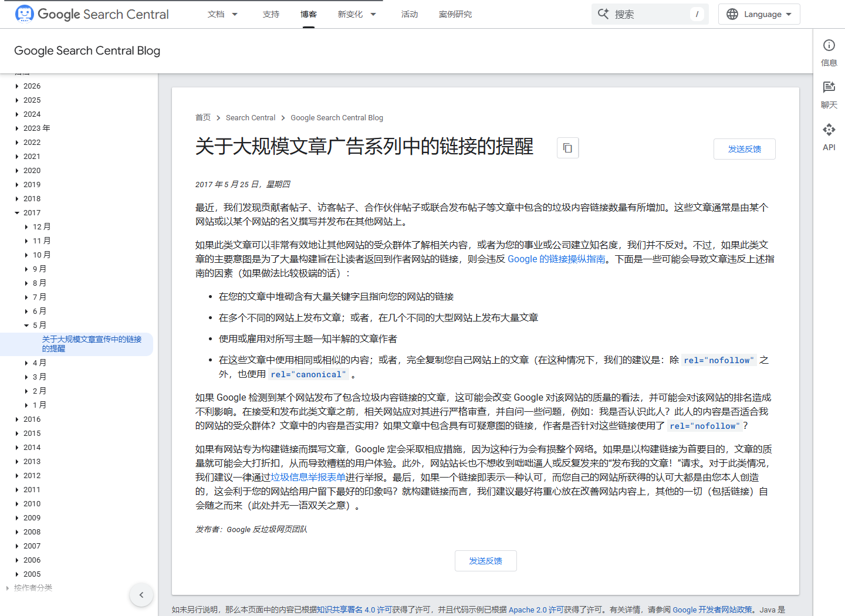Open the Google 开发者网站政策 link
This screenshot has height=616, width=845.
tap(712, 610)
